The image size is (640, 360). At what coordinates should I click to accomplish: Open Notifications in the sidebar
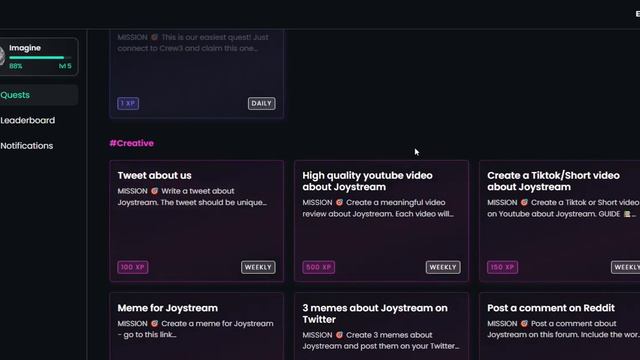click(x=27, y=146)
